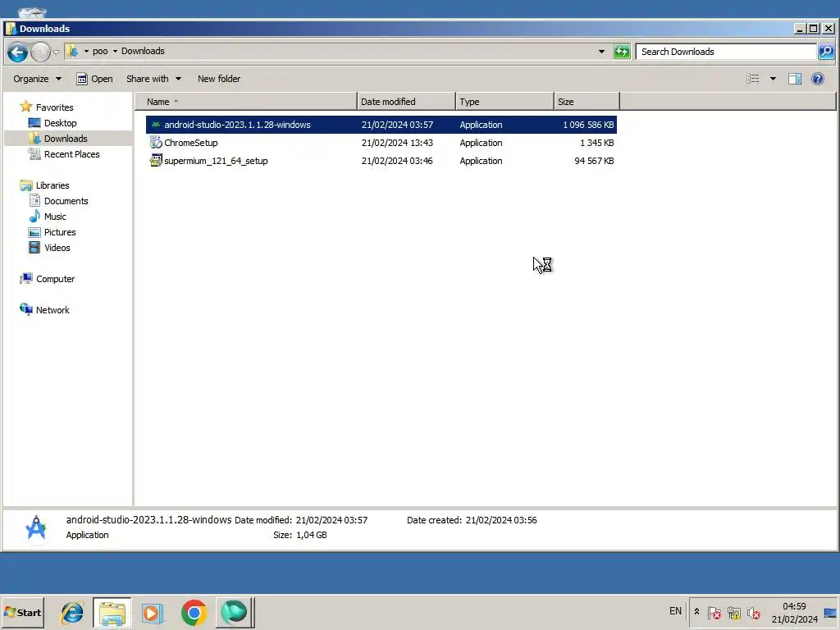Image resolution: width=840 pixels, height=630 pixels.
Task: Focus the Search Downloads field
Action: (x=726, y=52)
